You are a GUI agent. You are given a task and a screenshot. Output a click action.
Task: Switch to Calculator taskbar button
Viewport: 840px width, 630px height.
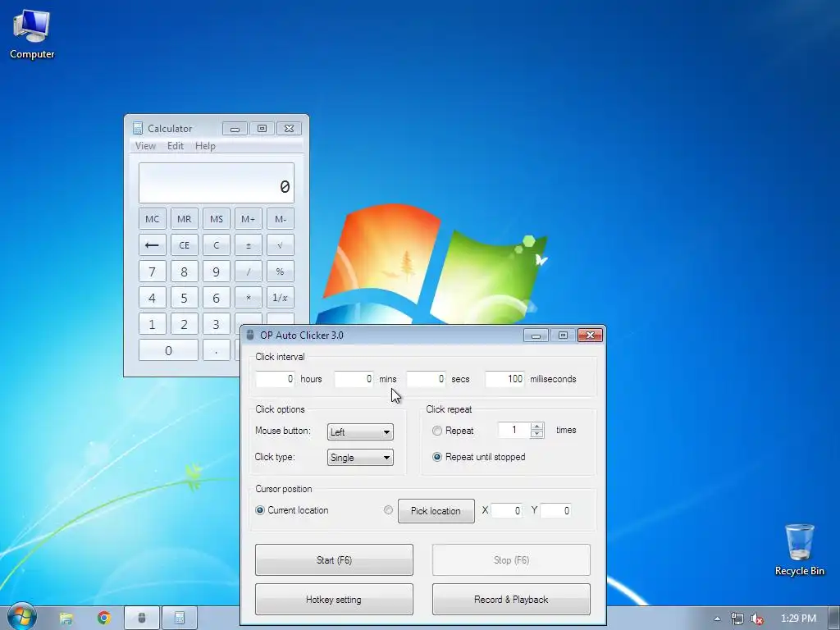coord(180,619)
